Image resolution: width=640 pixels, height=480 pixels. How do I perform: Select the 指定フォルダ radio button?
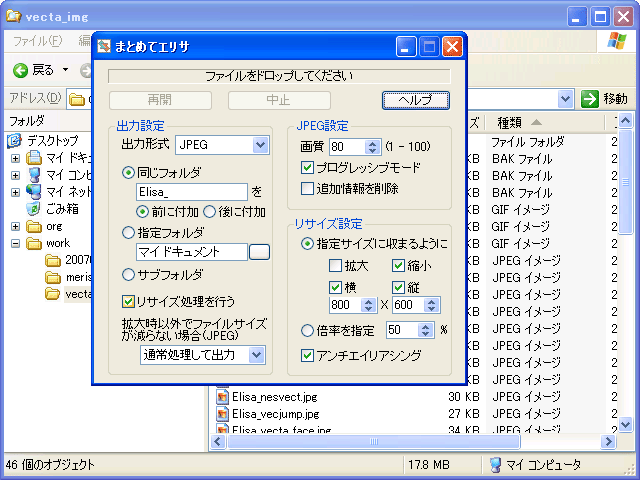[128, 232]
